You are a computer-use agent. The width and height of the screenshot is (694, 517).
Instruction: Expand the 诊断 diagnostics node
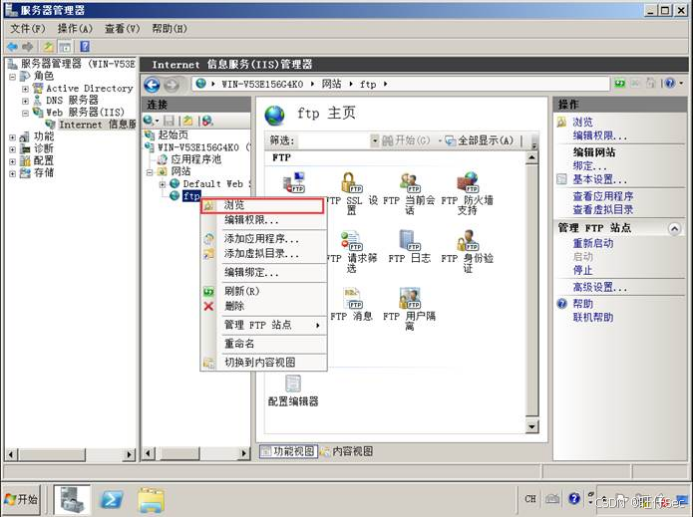(x=12, y=150)
